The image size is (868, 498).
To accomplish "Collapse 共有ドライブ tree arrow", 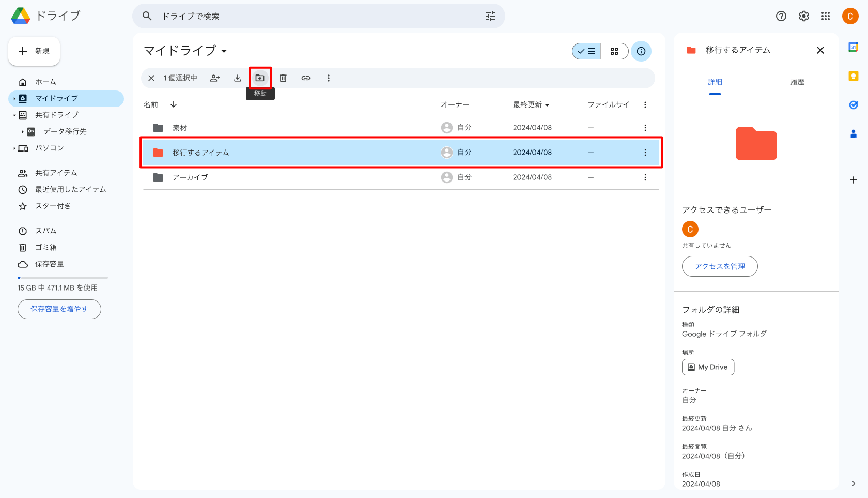I will (x=14, y=115).
